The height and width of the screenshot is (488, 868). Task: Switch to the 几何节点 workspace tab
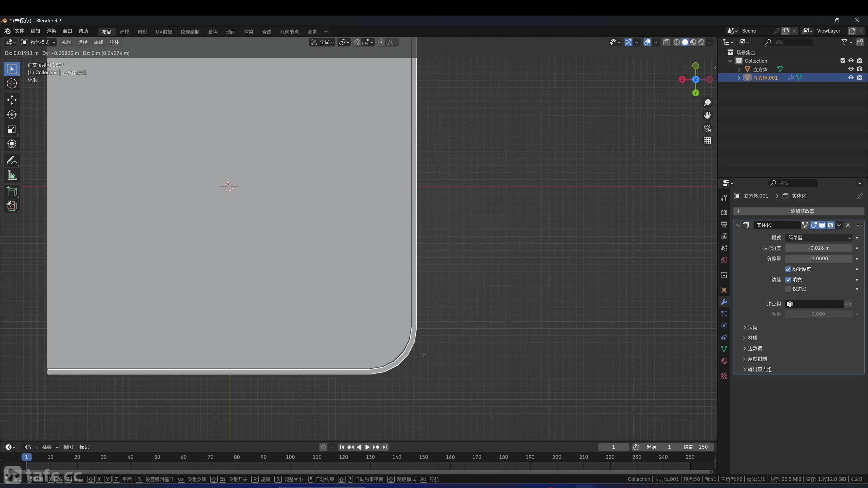click(289, 32)
